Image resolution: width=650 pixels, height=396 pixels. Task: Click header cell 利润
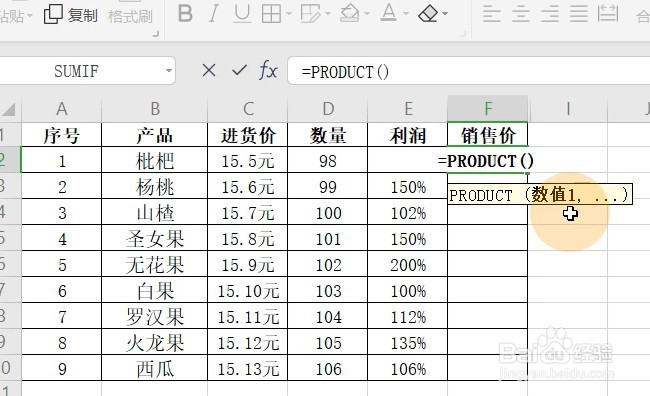coord(408,135)
